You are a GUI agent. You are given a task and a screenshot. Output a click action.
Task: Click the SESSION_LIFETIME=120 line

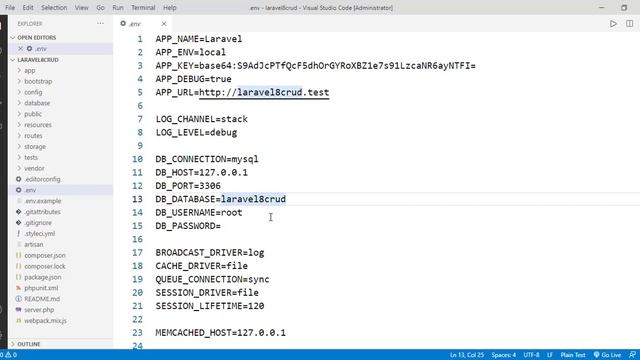pos(210,306)
